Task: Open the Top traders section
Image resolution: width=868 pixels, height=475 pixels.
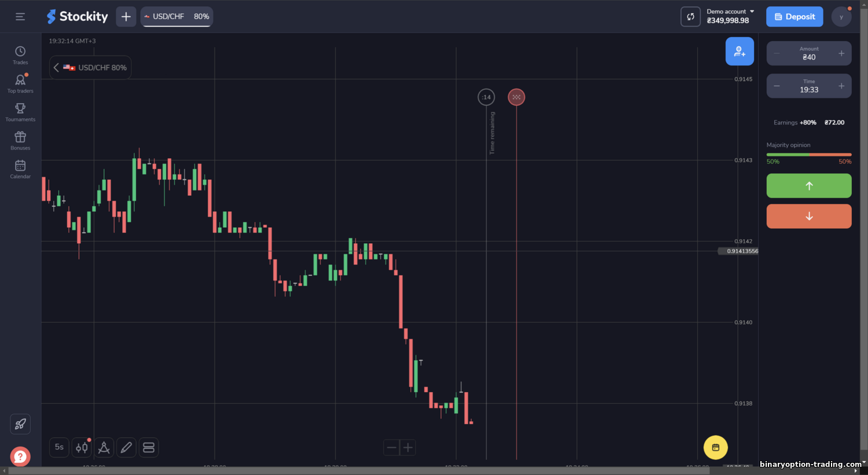Action: tap(20, 83)
